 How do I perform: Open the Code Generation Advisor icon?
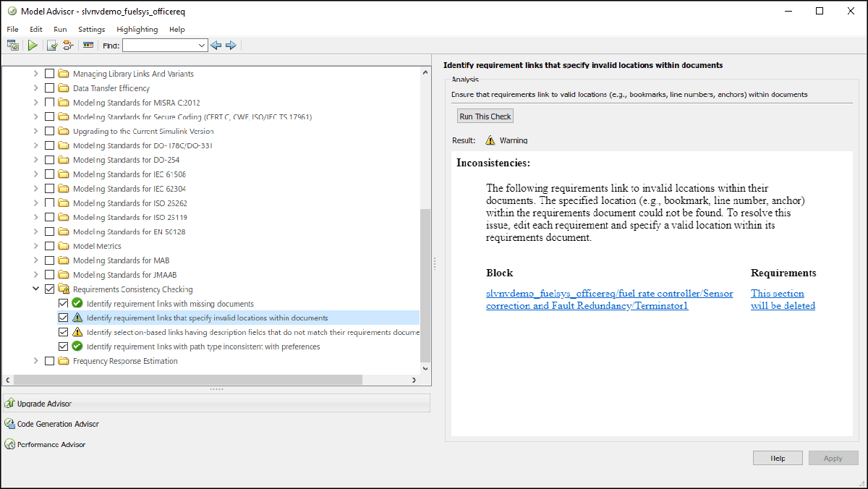[x=10, y=424]
